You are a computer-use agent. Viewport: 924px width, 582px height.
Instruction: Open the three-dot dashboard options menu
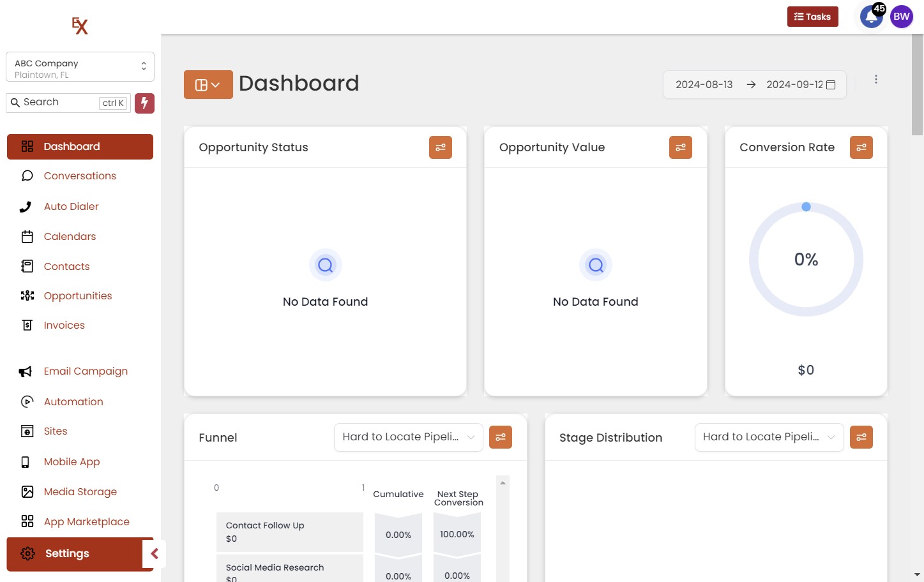pyautogui.click(x=875, y=79)
